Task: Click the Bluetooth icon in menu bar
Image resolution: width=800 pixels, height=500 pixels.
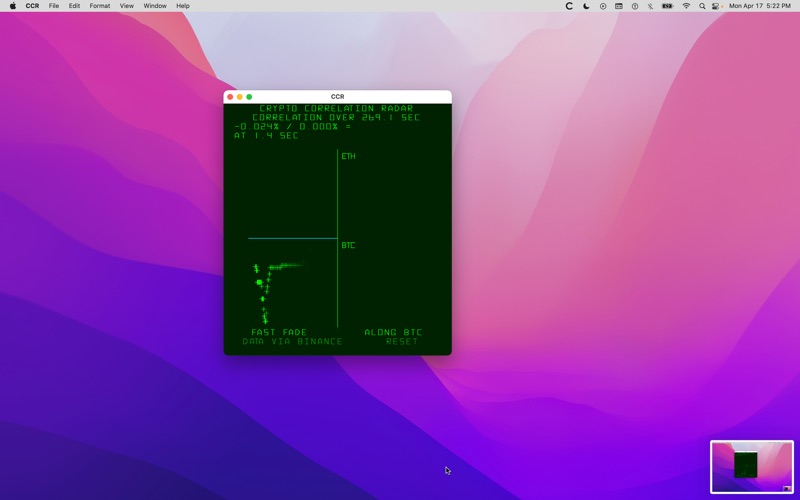Action: click(650, 6)
